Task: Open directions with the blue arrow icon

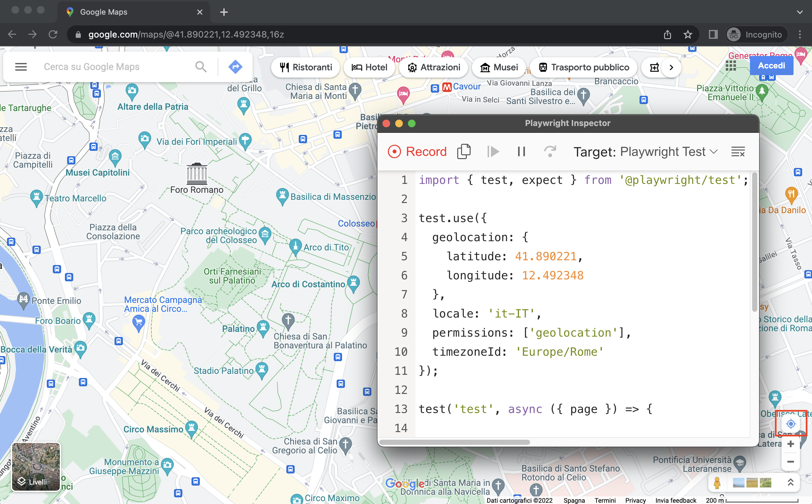Action: [x=235, y=67]
